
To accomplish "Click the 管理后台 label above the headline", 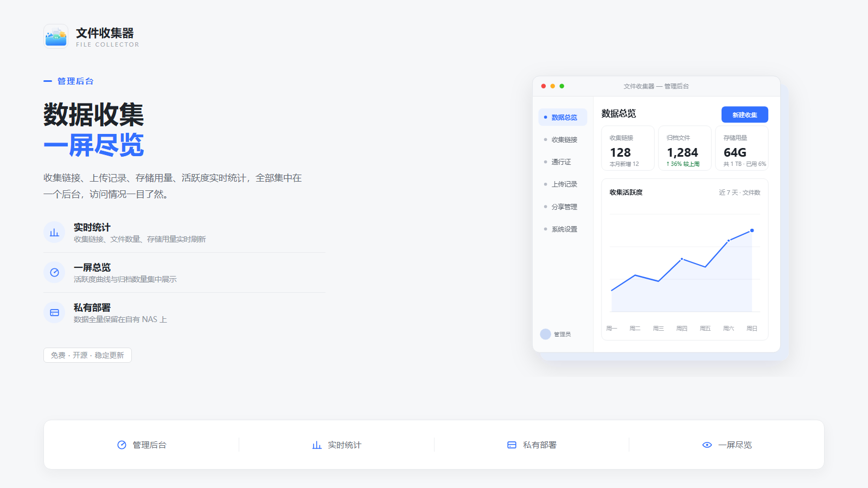I will pos(75,81).
